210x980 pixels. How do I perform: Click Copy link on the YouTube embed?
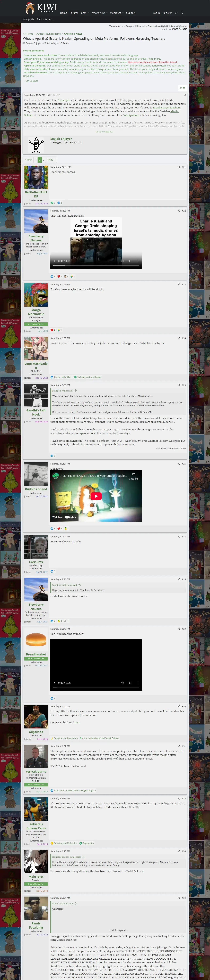click(x=133, y=476)
